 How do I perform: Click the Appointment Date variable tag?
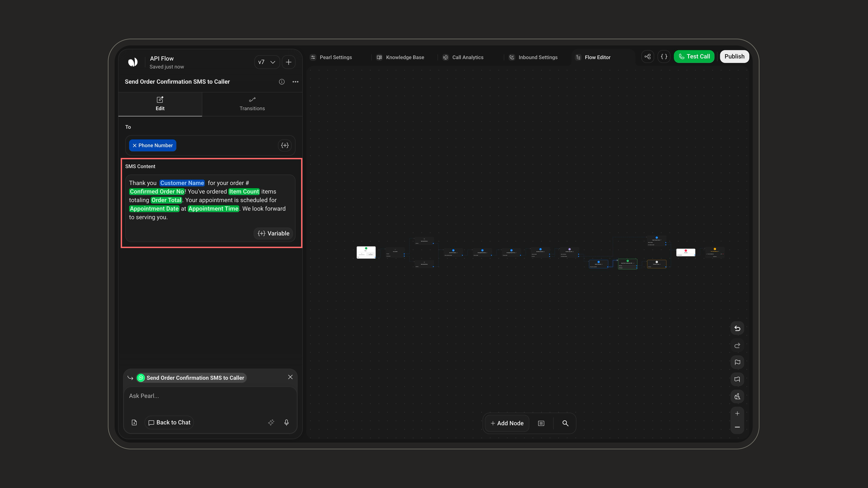(154, 209)
